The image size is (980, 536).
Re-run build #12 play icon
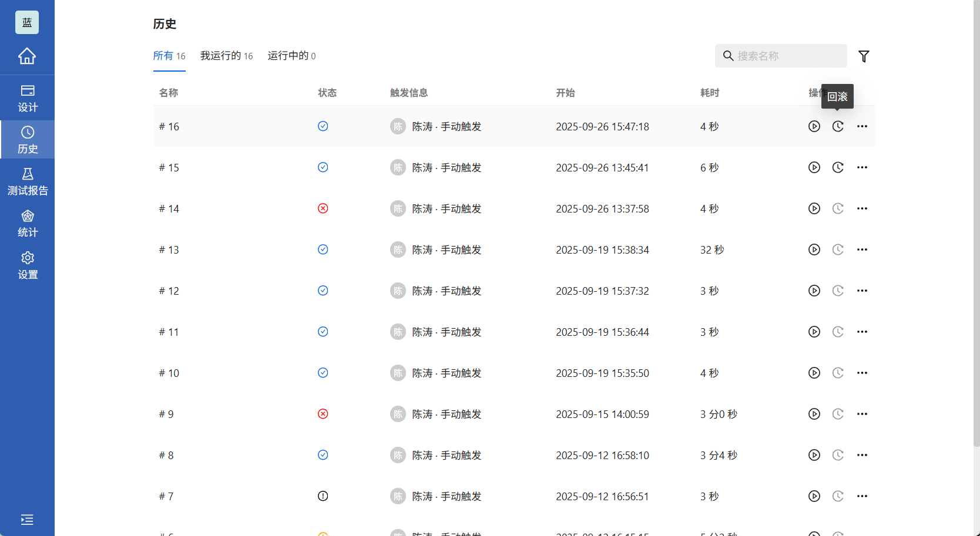pos(814,291)
